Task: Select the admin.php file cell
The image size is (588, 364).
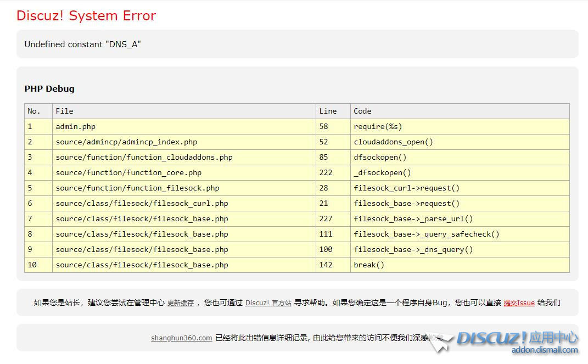Action: coord(184,127)
